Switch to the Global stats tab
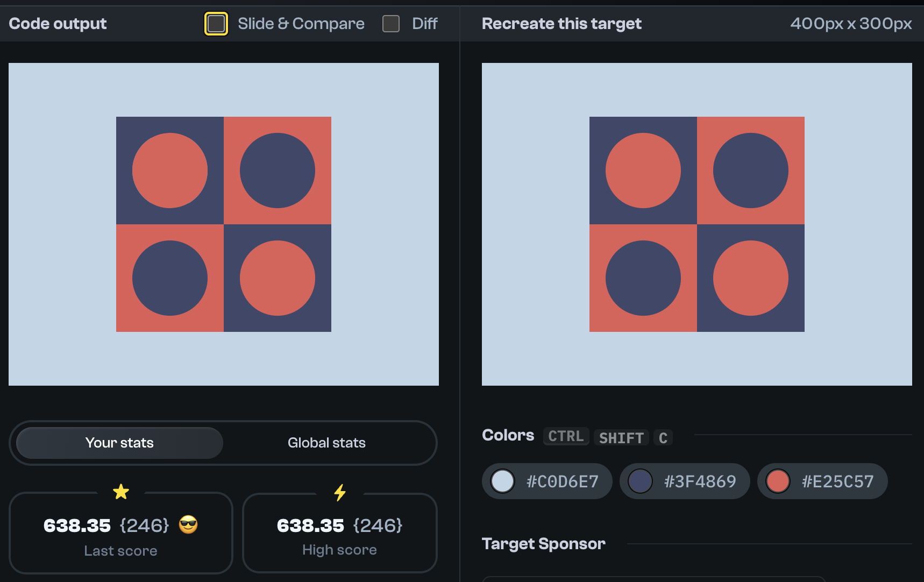 pos(326,443)
